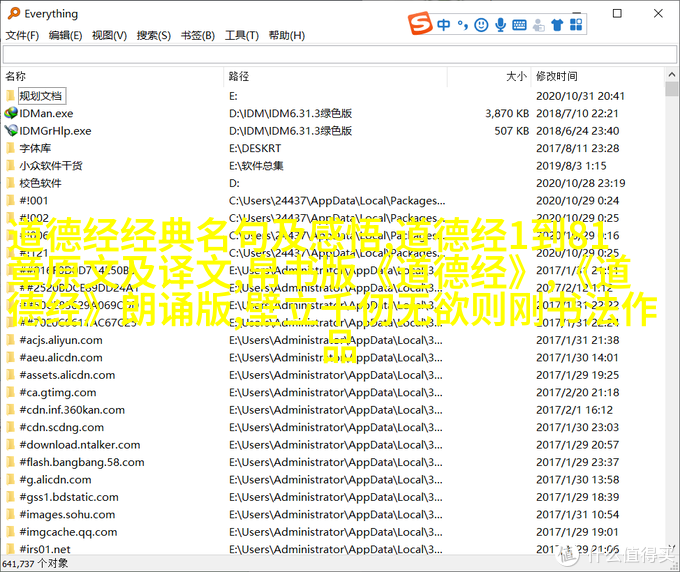Select the 校色软件 folder name
The image size is (680, 572).
tap(40, 183)
